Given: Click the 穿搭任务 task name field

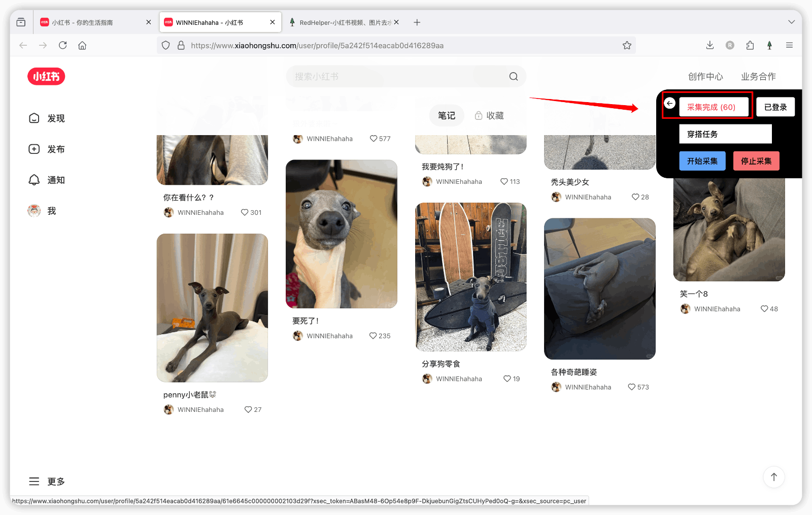Looking at the screenshot, I should pyautogui.click(x=726, y=134).
